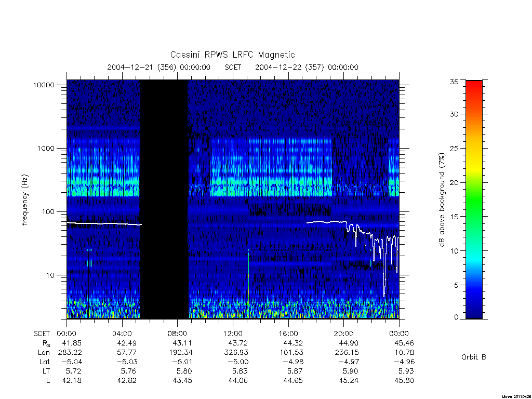Click the '12:00' time tick label
Viewport: 532px width, 399px height.
click(233, 334)
